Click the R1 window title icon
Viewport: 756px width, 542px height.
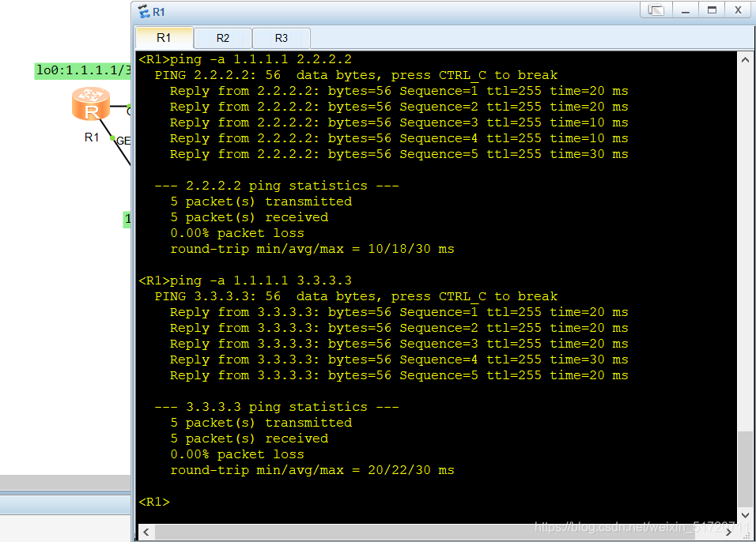(x=144, y=12)
